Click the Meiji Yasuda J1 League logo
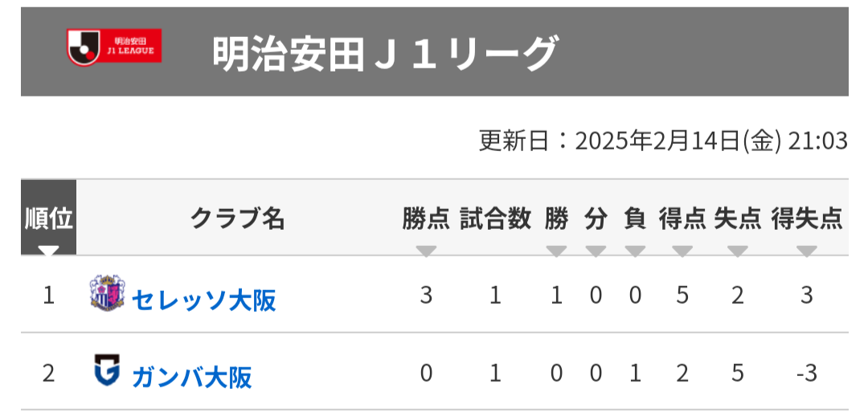 click(114, 47)
